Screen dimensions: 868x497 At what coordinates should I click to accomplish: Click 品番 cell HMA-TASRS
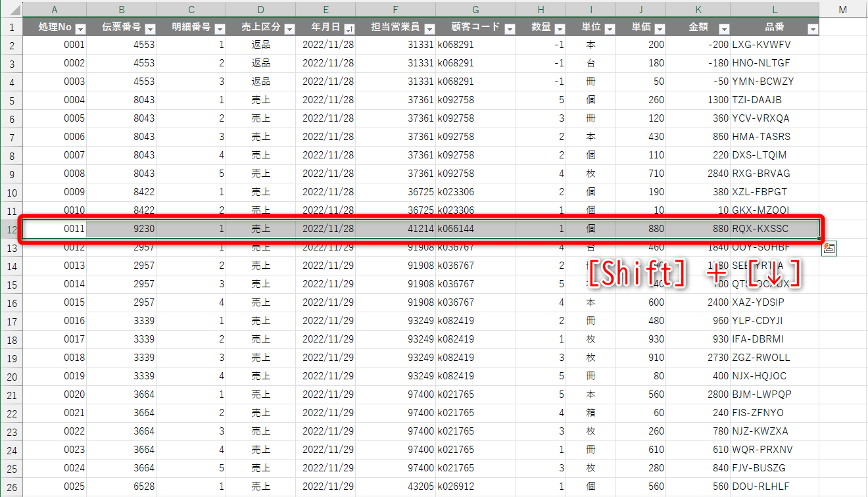(775, 137)
